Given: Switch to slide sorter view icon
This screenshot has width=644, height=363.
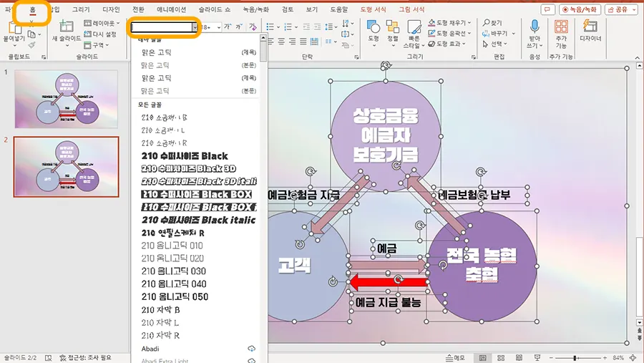Looking at the screenshot, I should pyautogui.click(x=501, y=358).
